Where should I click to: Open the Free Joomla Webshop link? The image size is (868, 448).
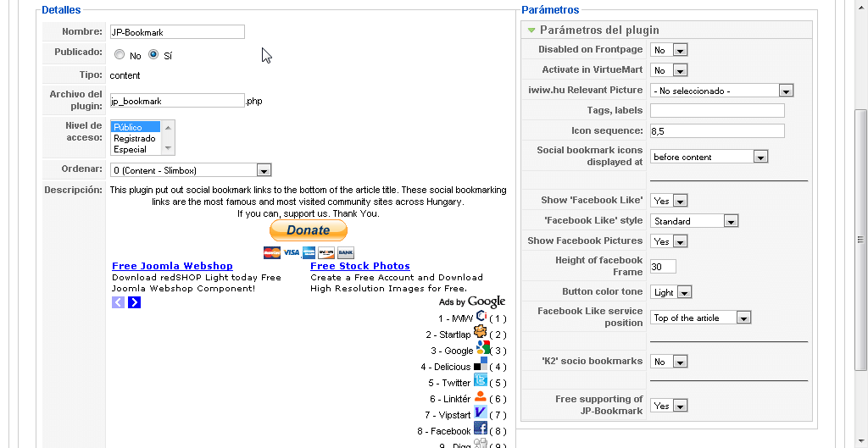172,266
